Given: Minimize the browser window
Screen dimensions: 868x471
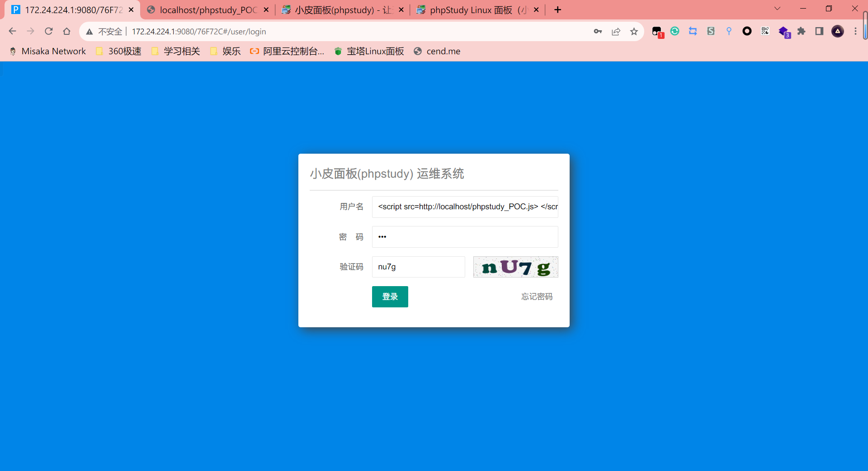Looking at the screenshot, I should coord(803,9).
